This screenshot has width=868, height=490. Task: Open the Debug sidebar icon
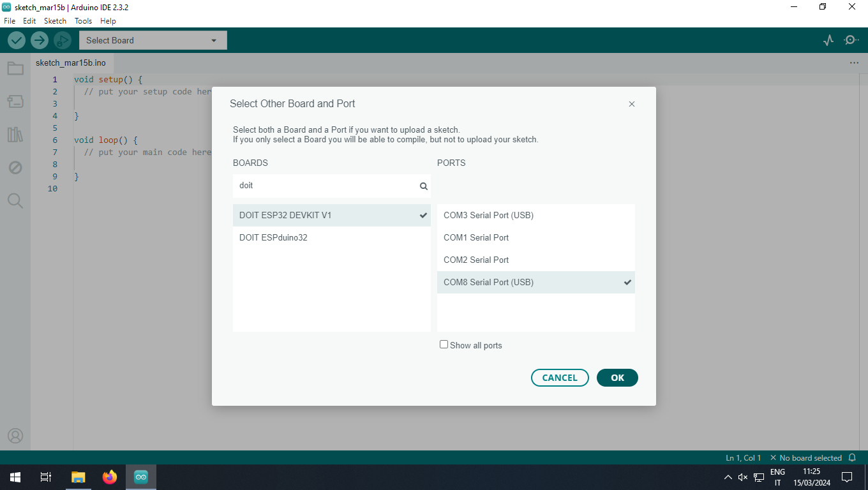tap(15, 168)
